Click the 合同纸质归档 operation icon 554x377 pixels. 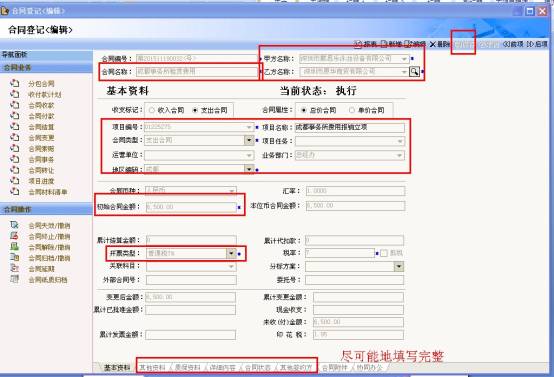point(14,279)
